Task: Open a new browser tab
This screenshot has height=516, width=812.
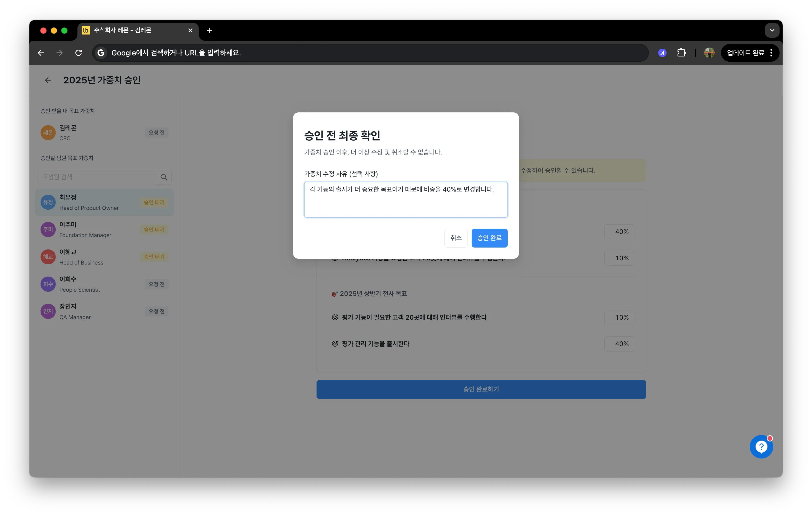Action: click(209, 30)
